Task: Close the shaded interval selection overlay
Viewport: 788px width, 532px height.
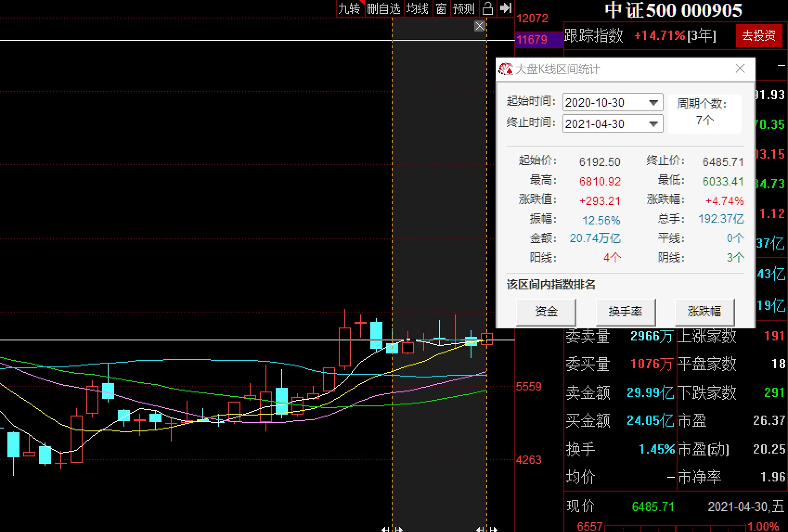Action: [x=480, y=26]
